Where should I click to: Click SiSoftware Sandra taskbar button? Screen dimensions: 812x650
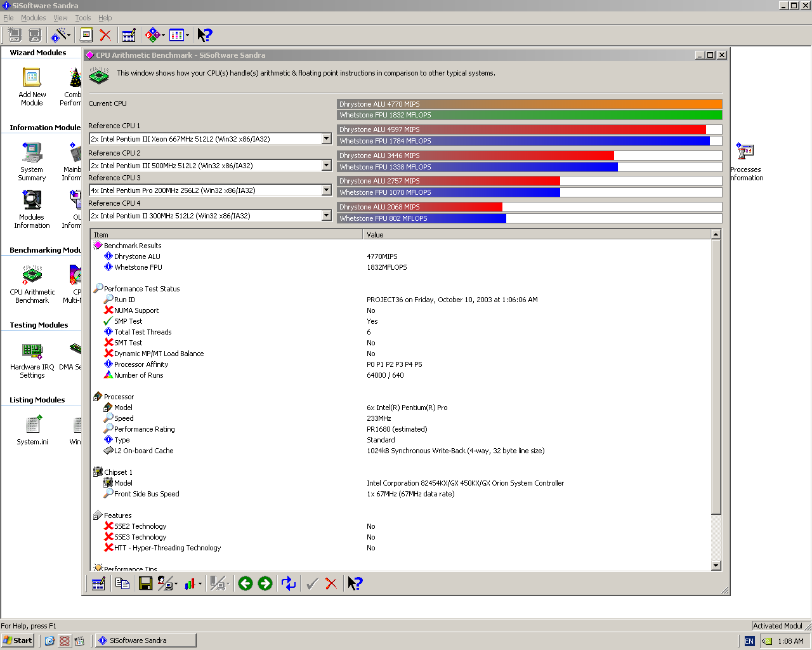(145, 640)
